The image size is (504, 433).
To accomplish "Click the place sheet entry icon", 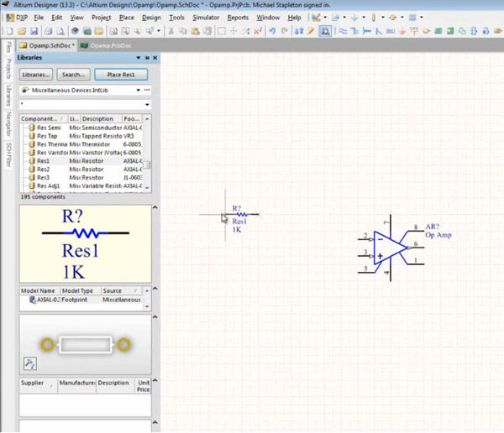I will pos(450,31).
